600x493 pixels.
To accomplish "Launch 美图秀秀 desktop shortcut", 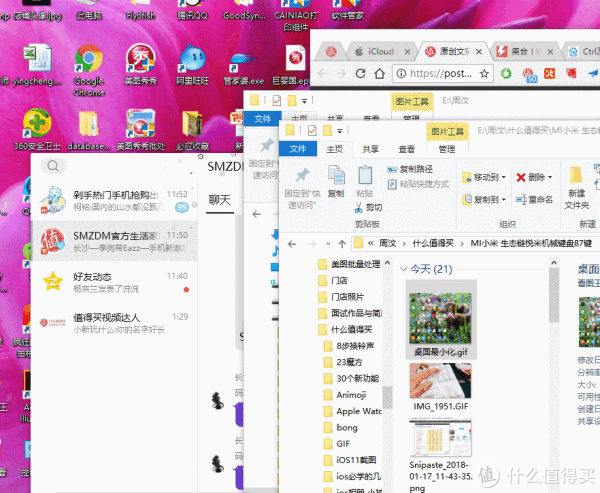I will coord(141,64).
